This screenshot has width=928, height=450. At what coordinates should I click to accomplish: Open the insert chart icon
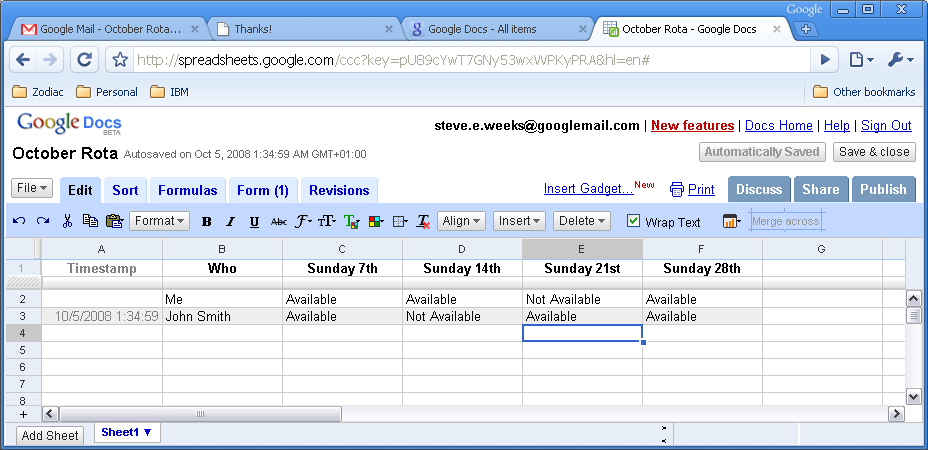732,222
